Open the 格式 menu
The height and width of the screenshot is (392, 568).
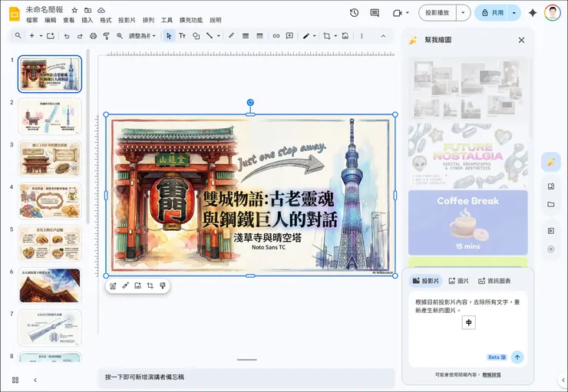pos(105,20)
